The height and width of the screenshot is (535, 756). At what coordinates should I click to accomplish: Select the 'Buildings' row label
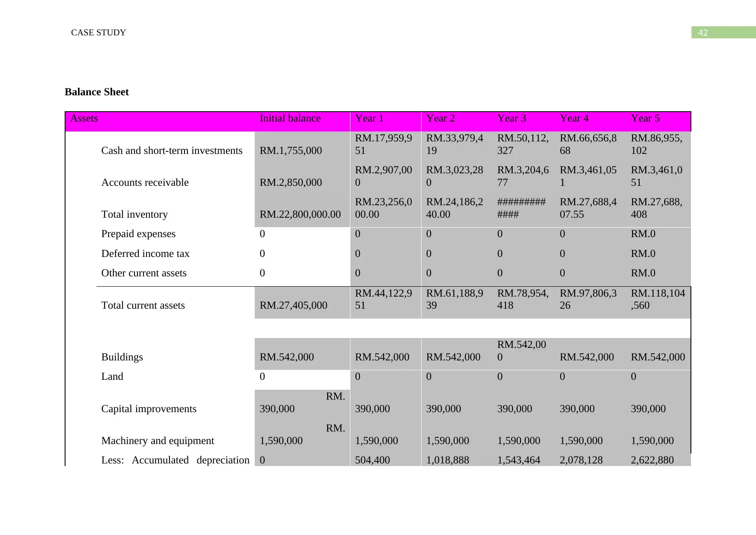122,357
